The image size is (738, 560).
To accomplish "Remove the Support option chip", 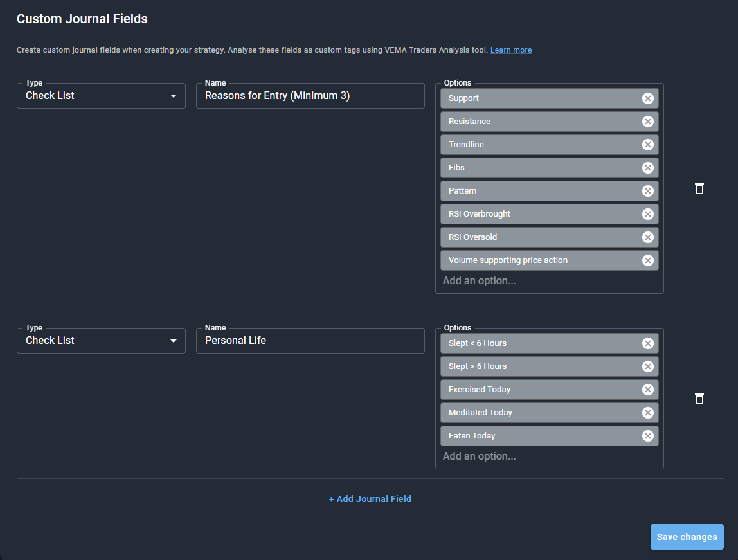I will pos(647,98).
